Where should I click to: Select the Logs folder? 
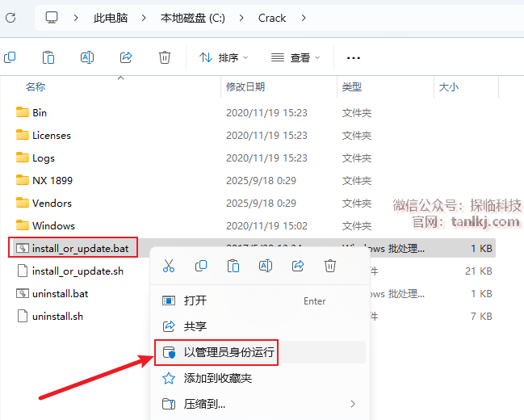(x=44, y=157)
